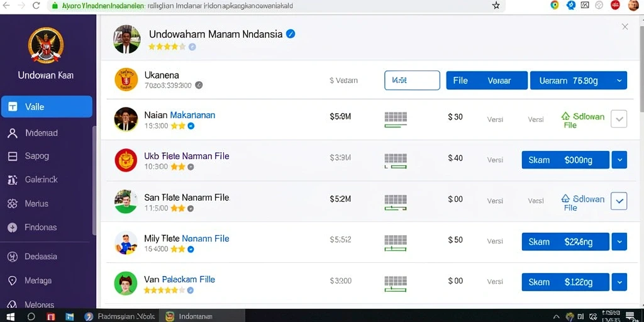Select the Sapog sidebar icon
The height and width of the screenshot is (322, 644).
[x=13, y=156]
